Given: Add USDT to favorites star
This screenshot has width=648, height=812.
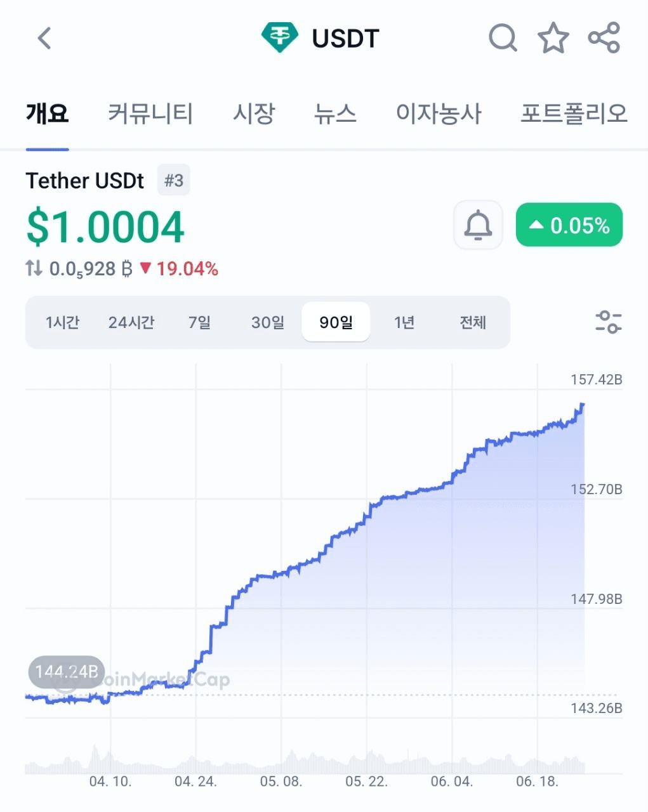Looking at the screenshot, I should point(553,38).
